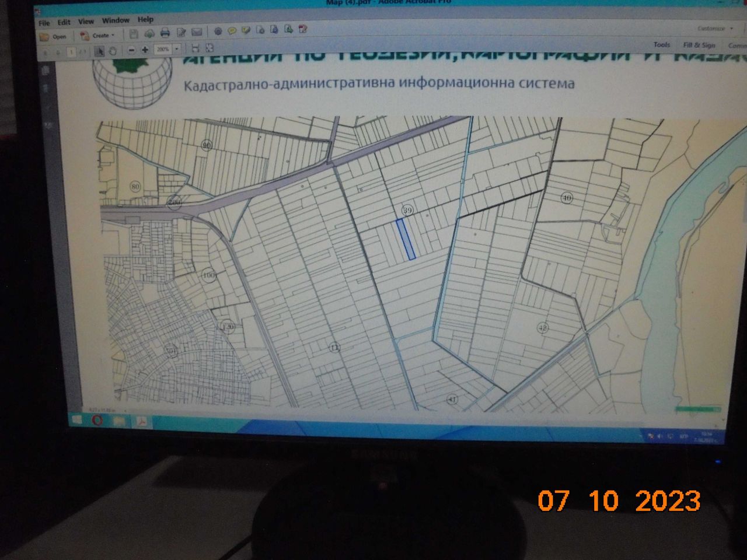Click the fit width scrolling icon
Image resolution: width=747 pixels, height=560 pixels.
point(196,48)
